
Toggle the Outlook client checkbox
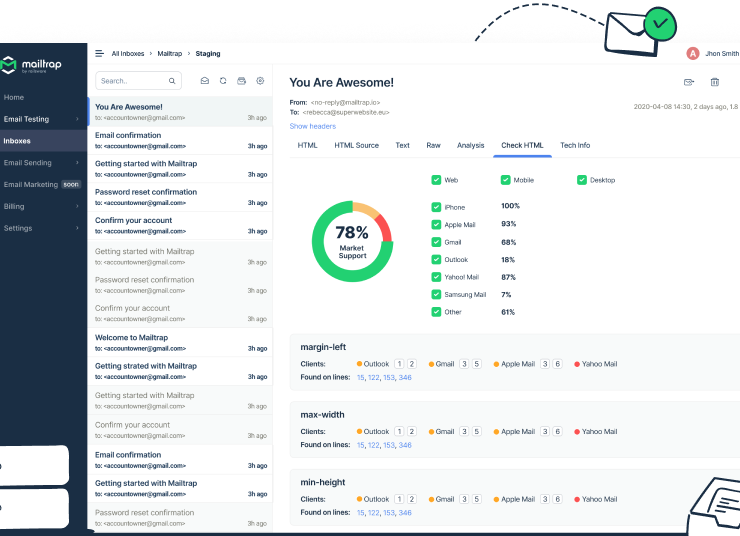[436, 259]
